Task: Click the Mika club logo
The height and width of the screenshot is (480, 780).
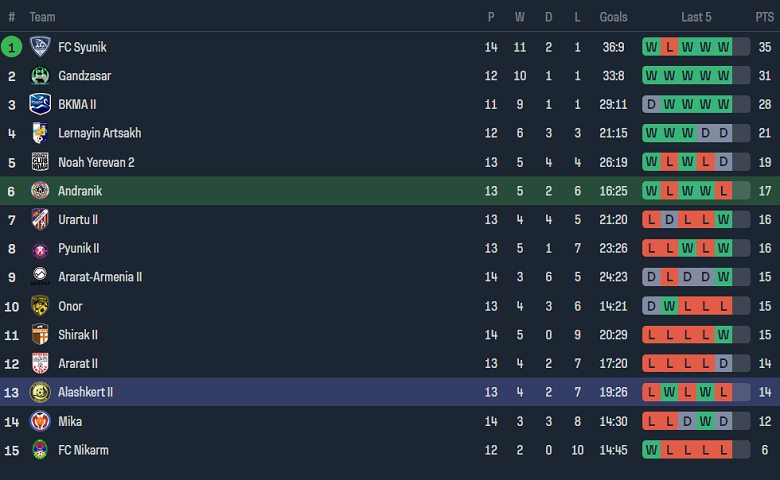Action: tap(40, 421)
